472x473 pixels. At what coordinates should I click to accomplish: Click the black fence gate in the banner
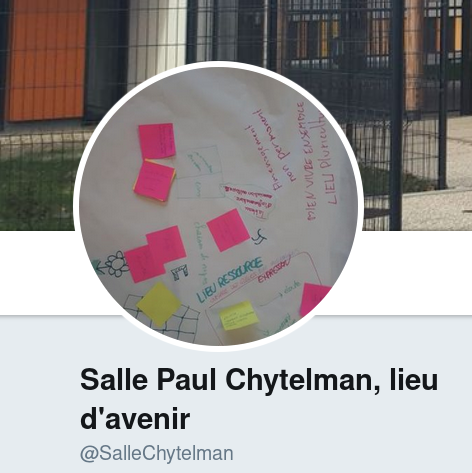click(363, 100)
